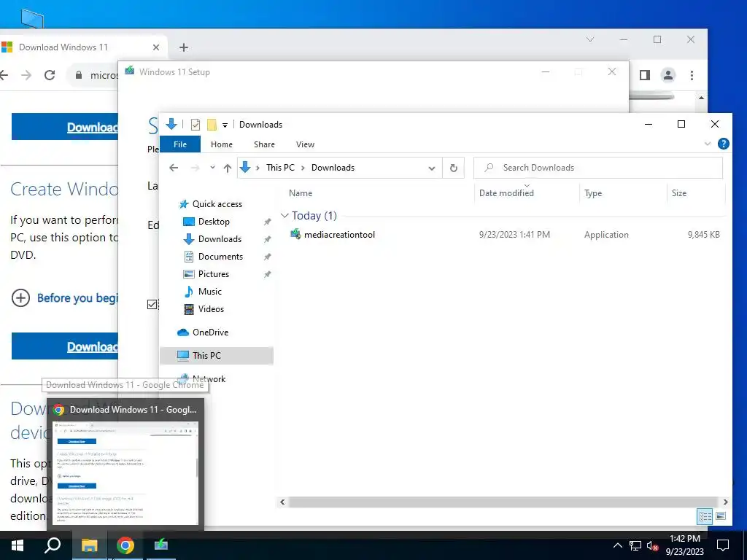Open Chrome tab search chevron
747x560 pixels.
point(589,39)
